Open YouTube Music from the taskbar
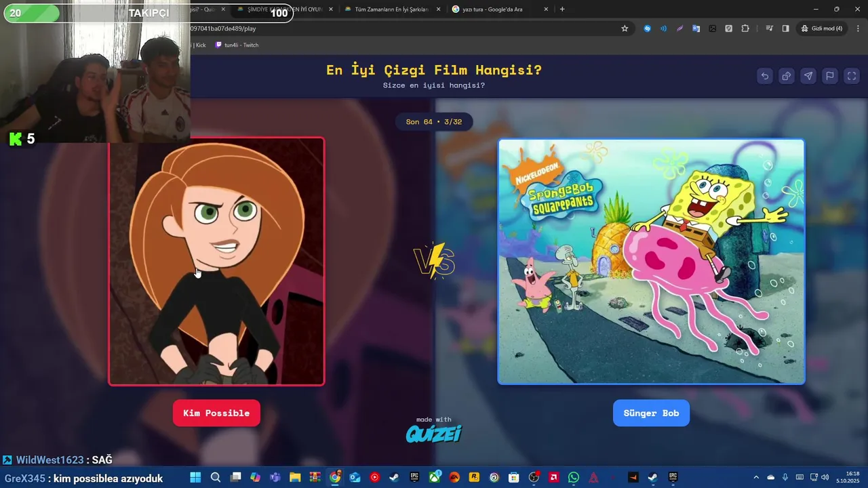 click(x=374, y=477)
